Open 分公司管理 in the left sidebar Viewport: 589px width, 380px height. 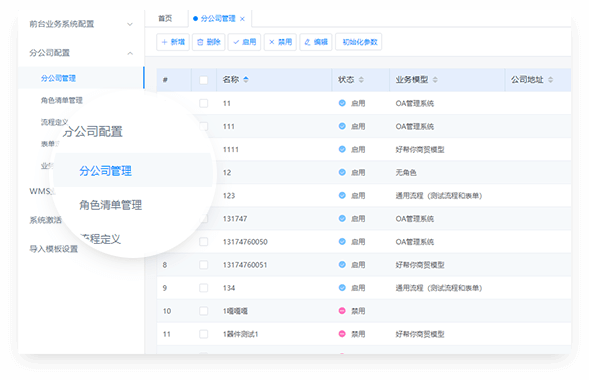coord(58,78)
